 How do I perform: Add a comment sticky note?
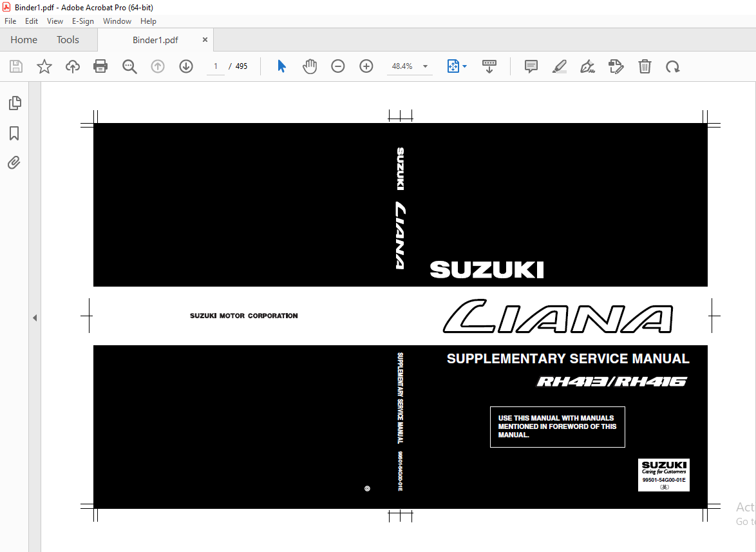531,66
